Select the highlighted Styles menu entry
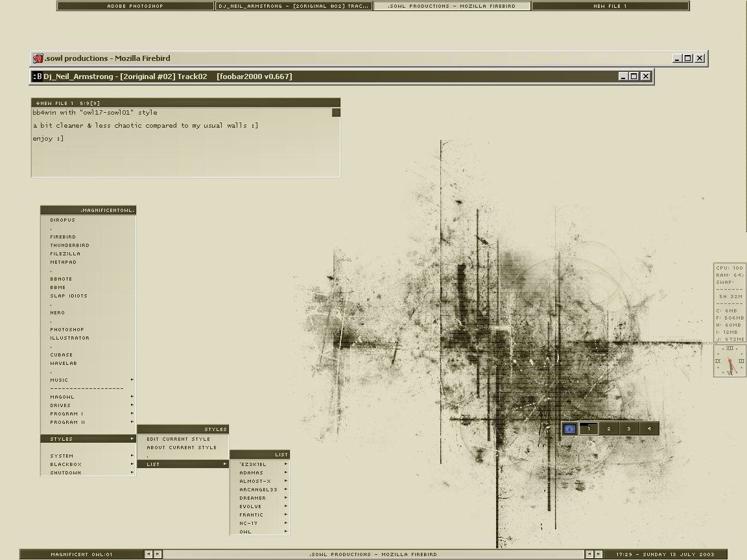This screenshot has width=747, height=560. click(x=88, y=439)
